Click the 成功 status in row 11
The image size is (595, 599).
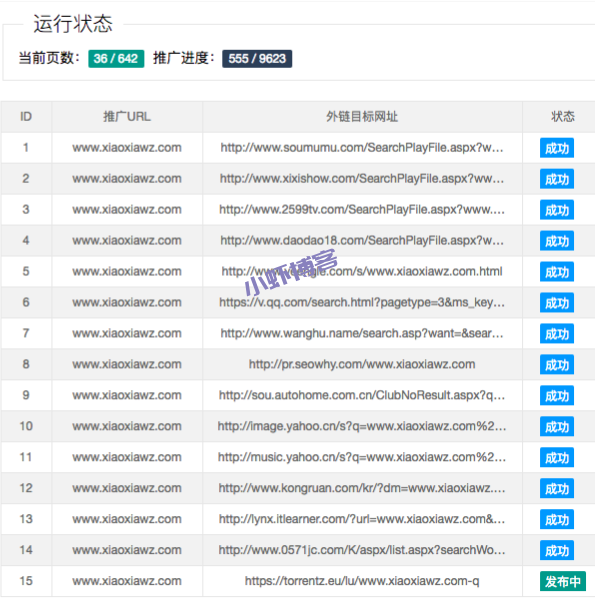557,457
